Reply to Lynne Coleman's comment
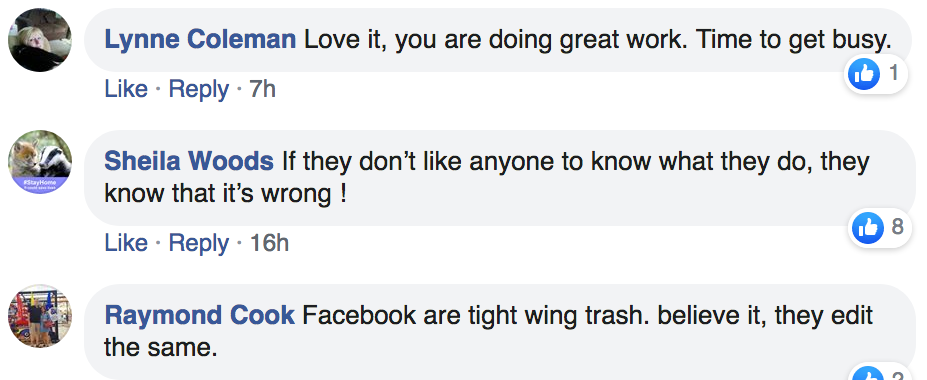The image size is (927, 380). (x=199, y=90)
